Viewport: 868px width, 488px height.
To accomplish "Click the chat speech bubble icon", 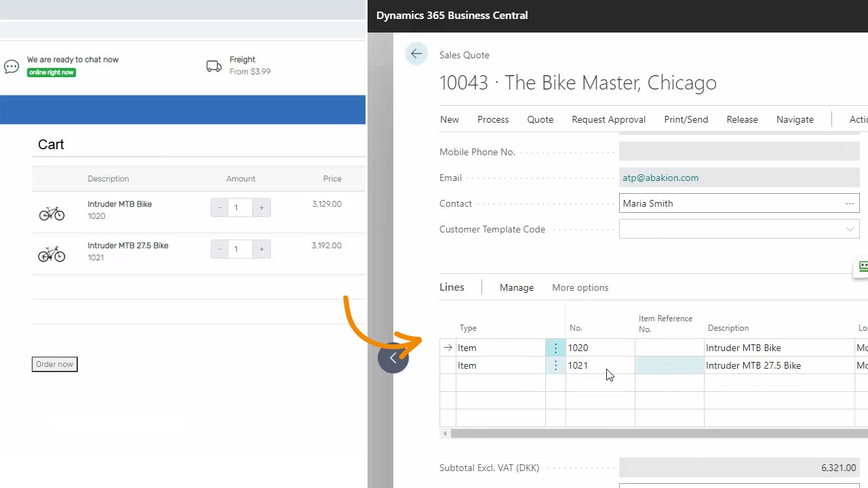I will pyautogui.click(x=12, y=66).
